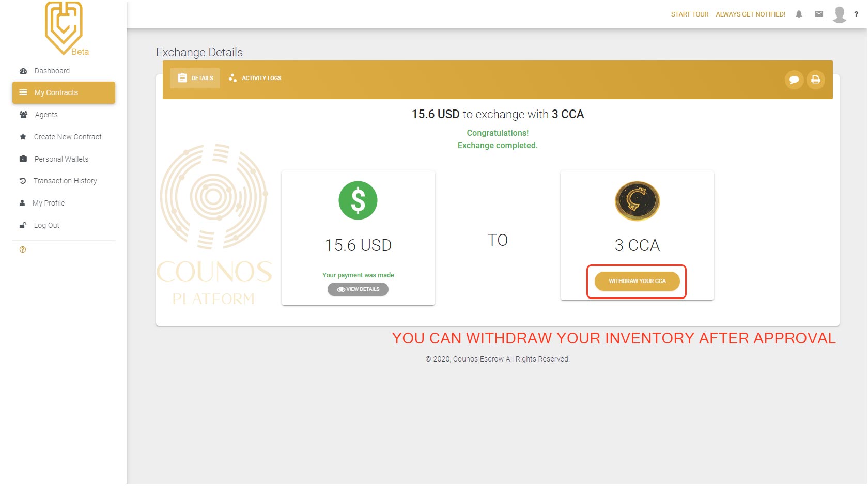The image size is (868, 486).
Task: Click 'Your payment was made' text
Action: click(358, 275)
